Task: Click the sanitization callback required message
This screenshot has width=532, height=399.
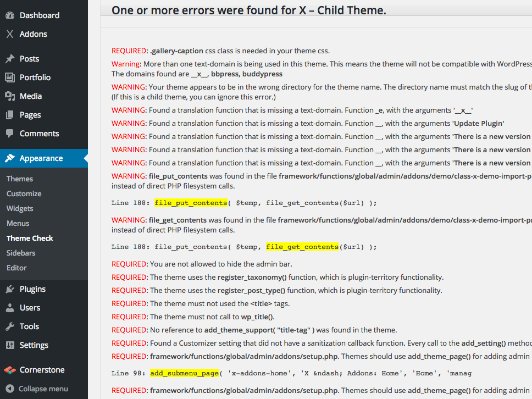Action: 322,343
